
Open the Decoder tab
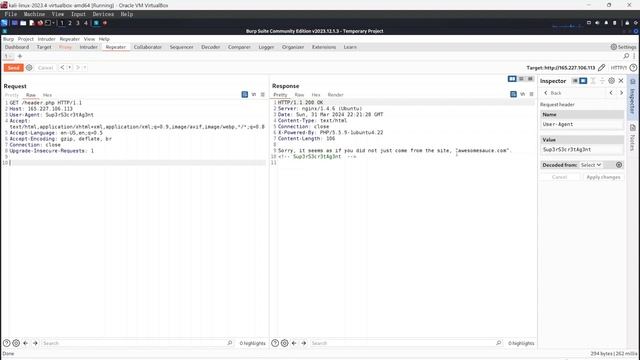click(211, 47)
